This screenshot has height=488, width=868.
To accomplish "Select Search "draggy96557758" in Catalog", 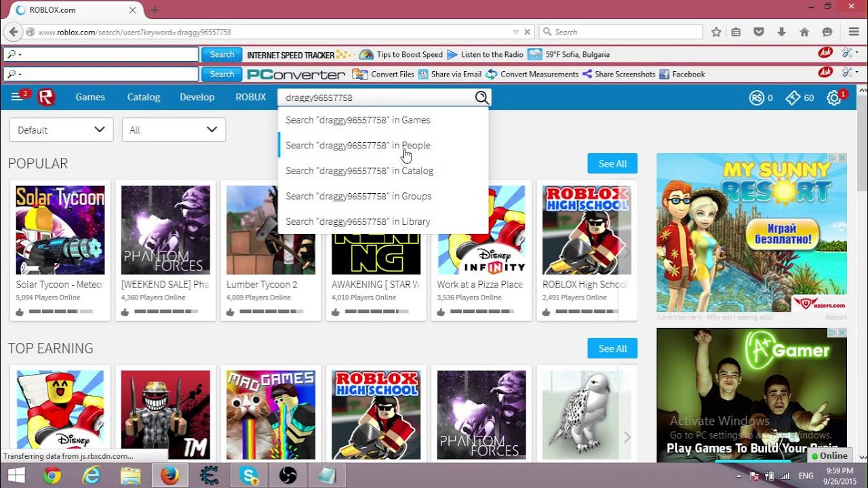I will point(383,171).
